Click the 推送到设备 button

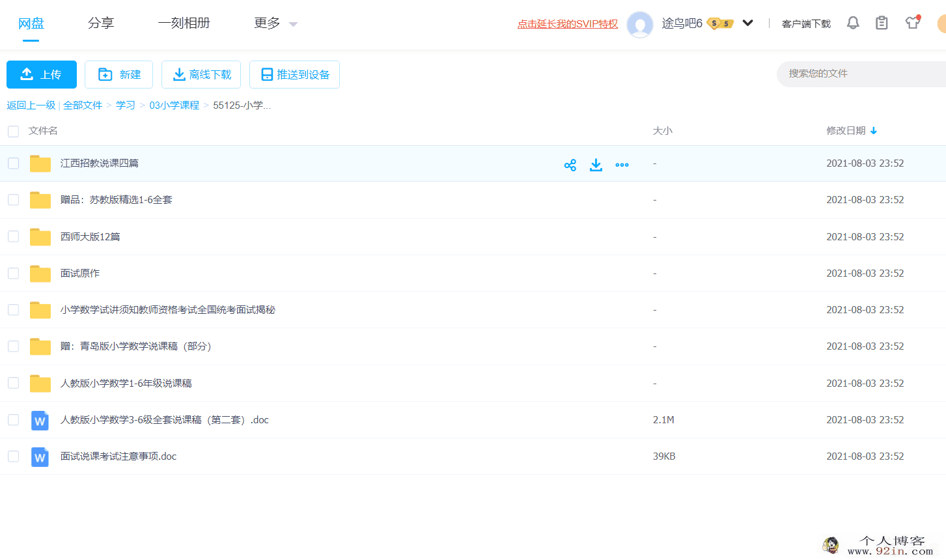(x=294, y=74)
